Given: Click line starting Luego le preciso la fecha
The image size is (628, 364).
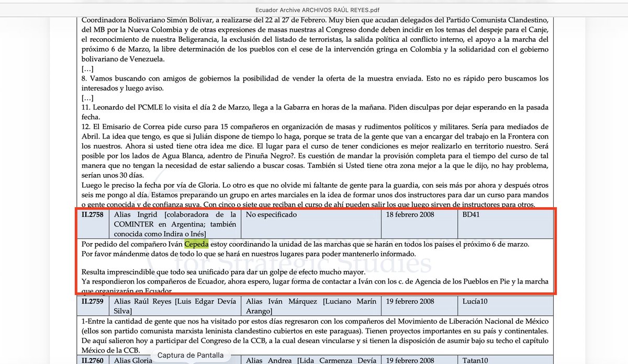Looking at the screenshot, I should pos(315,185).
